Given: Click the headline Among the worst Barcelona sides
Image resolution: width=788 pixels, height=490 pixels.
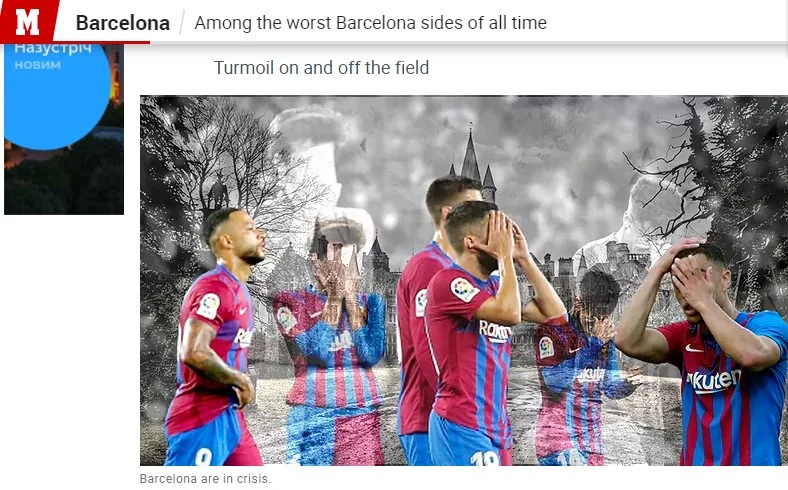Looking at the screenshot, I should (370, 23).
